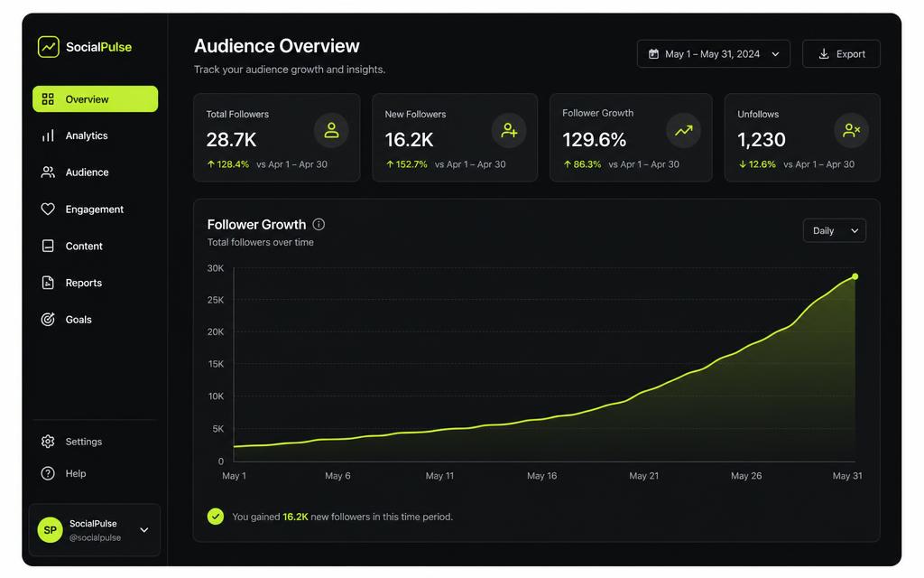Open the May 1 – May 31, 2024 date range dropdown

click(x=713, y=53)
